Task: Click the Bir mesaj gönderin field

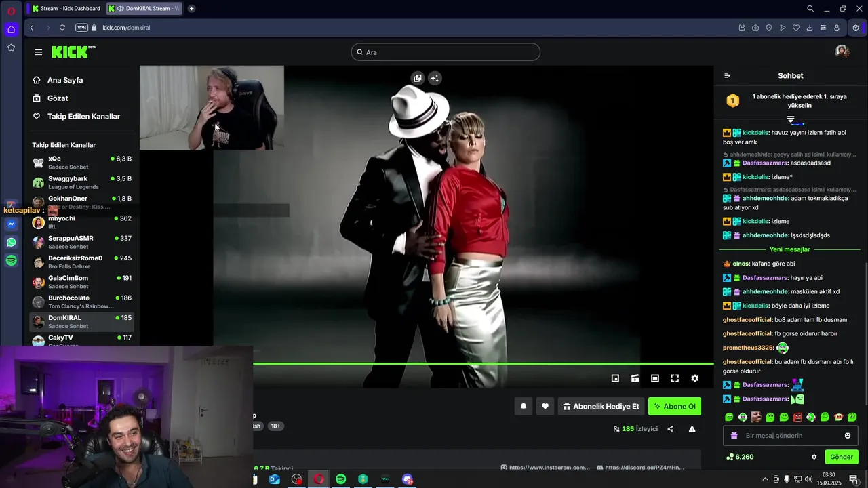Action: pyautogui.click(x=791, y=436)
